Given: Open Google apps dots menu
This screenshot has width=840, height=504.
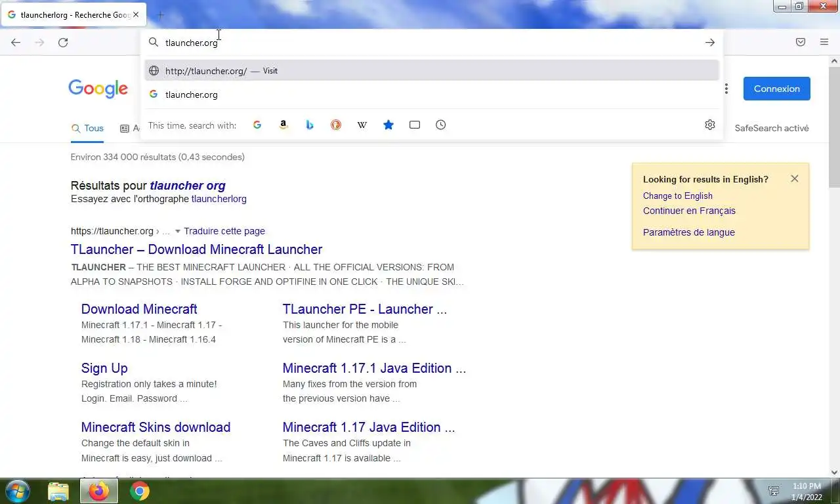Looking at the screenshot, I should (x=726, y=89).
